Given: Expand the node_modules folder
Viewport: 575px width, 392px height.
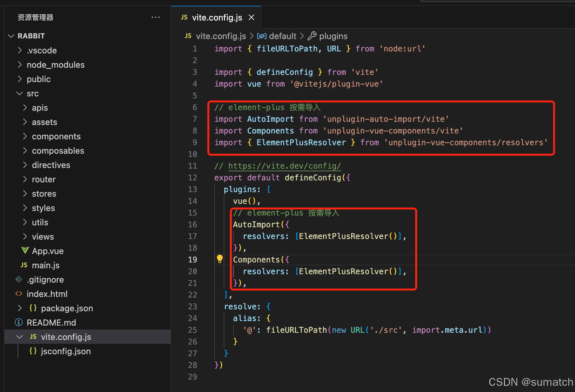Looking at the screenshot, I should point(20,64).
